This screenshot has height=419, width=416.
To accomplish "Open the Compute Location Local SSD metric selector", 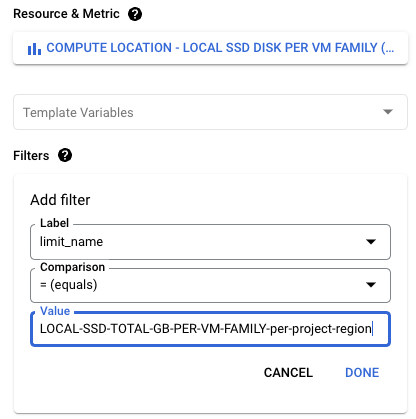I will coord(210,48).
